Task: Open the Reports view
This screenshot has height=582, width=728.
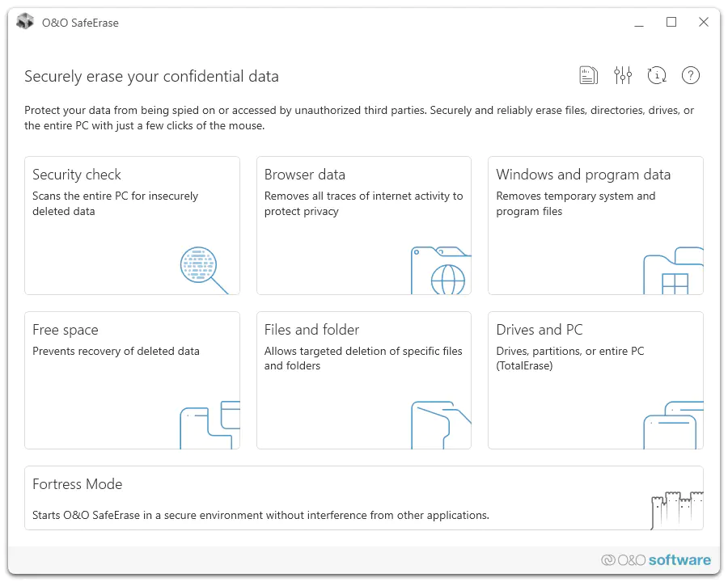Action: [588, 75]
